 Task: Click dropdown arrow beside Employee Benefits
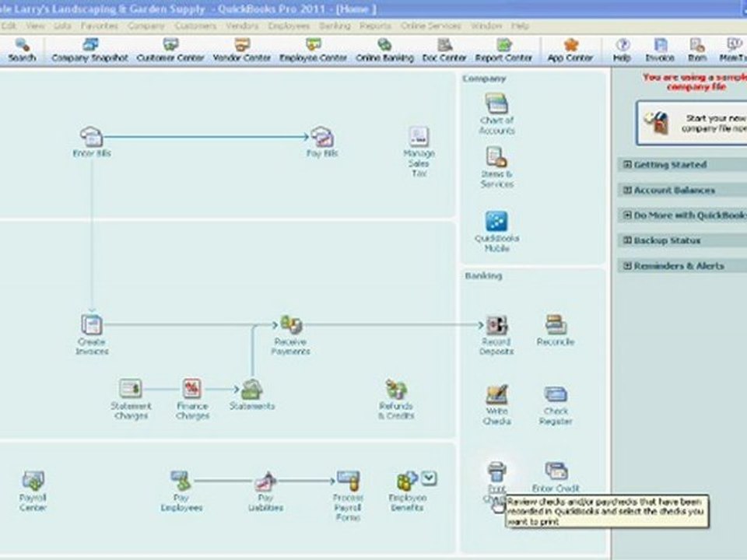point(429,478)
